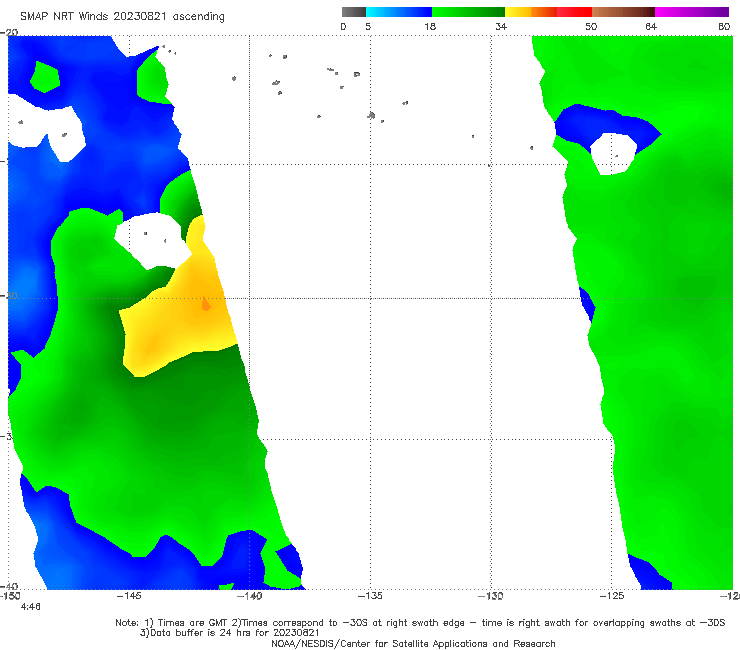Click the longitude label '-140'
The image size is (740, 650).
click(250, 596)
